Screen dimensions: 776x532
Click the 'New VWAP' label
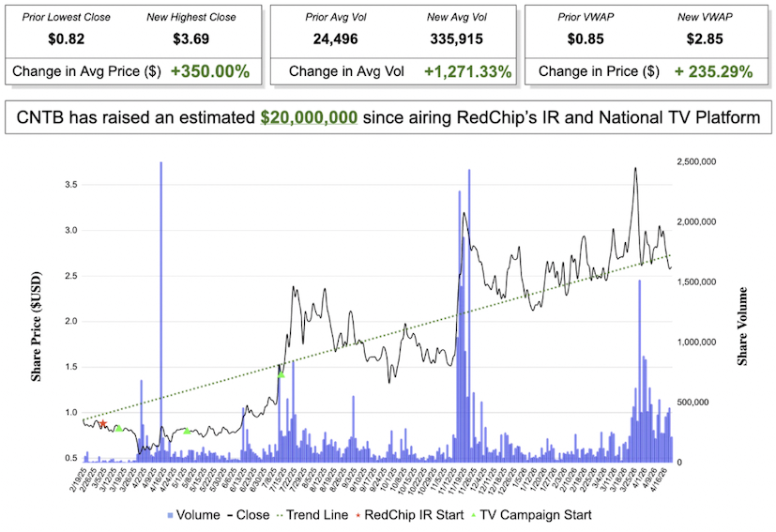(705, 17)
